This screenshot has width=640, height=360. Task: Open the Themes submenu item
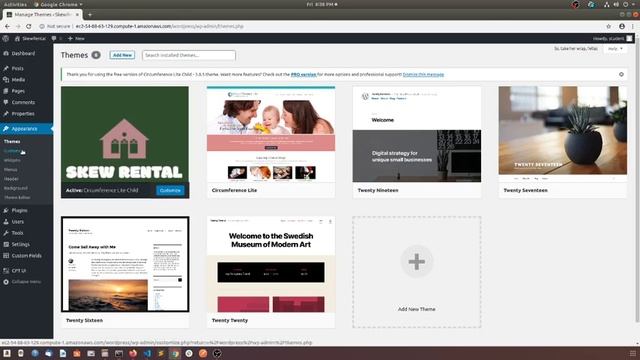[12, 141]
